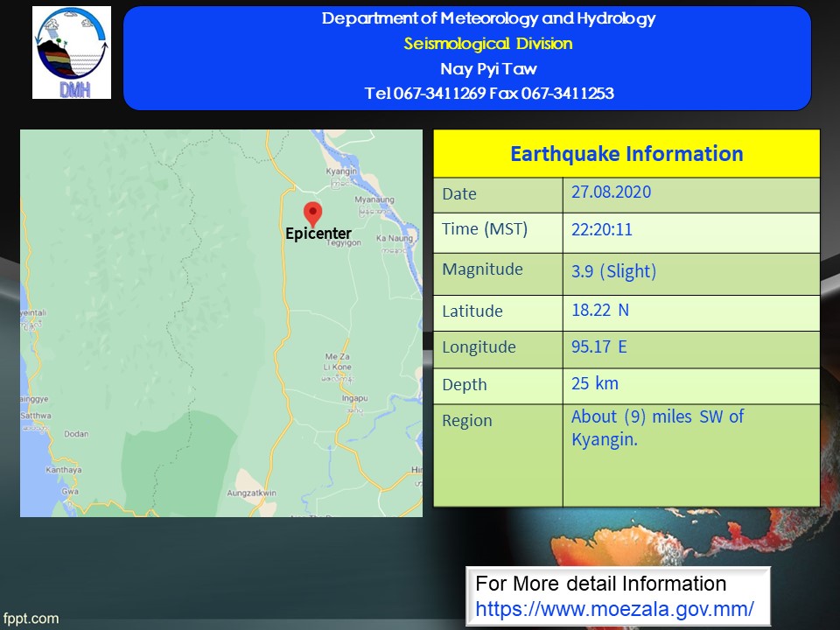Click the red epicenter pin marker
This screenshot has width=840, height=630.
pyautogui.click(x=312, y=213)
